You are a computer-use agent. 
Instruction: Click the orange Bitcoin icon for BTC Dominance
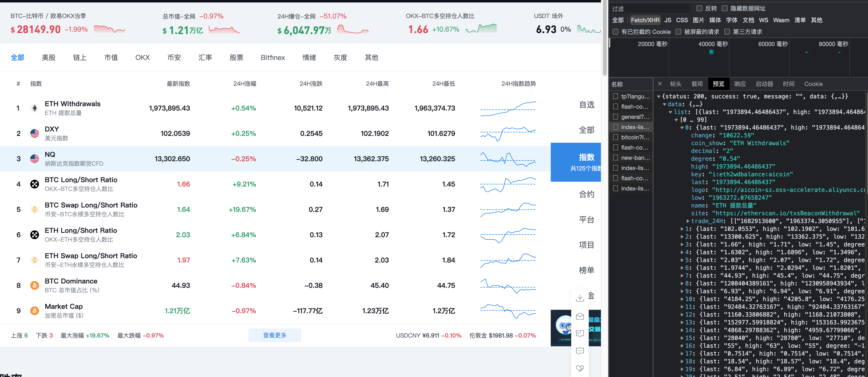coord(34,285)
